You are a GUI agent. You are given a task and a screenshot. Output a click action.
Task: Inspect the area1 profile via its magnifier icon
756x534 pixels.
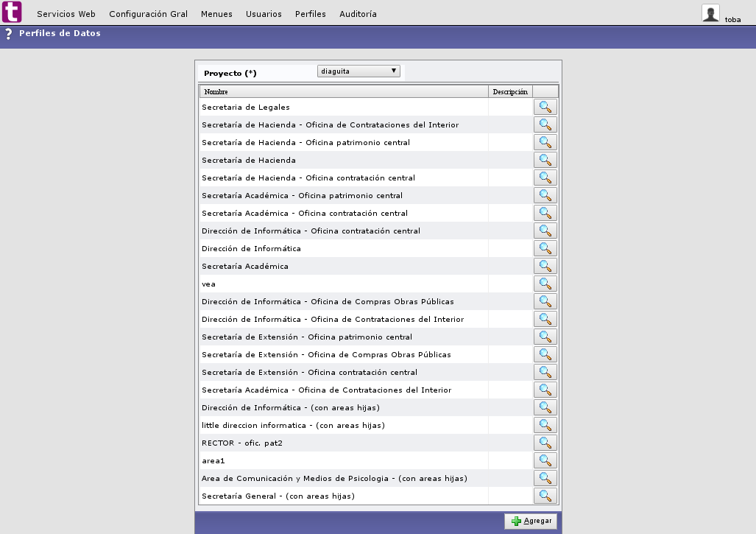click(x=545, y=460)
